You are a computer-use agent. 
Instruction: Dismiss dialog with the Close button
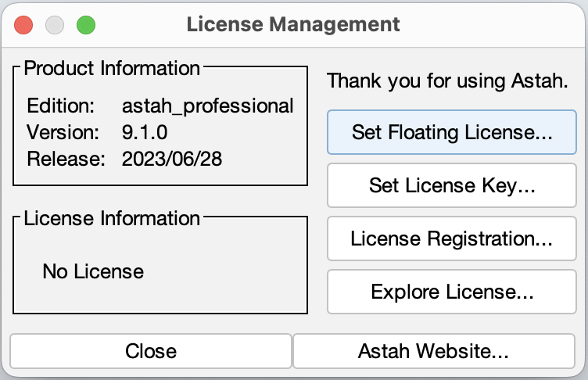(x=151, y=351)
